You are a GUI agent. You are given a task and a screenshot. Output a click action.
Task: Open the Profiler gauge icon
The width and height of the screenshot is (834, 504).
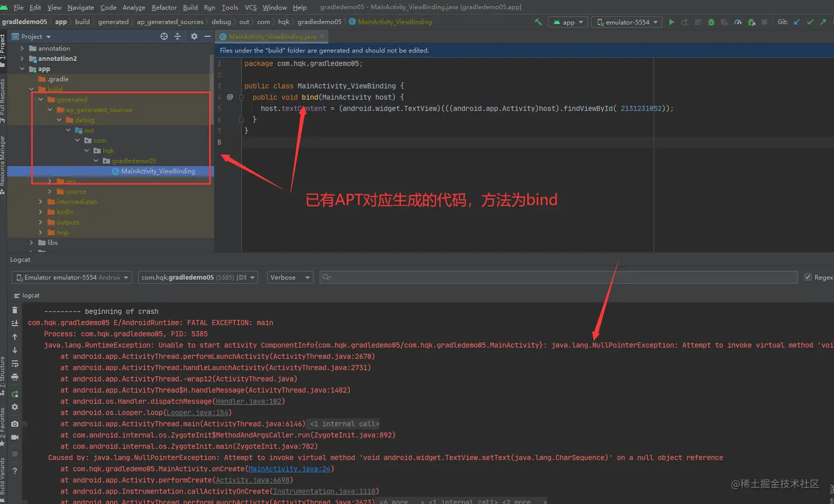pos(737,22)
